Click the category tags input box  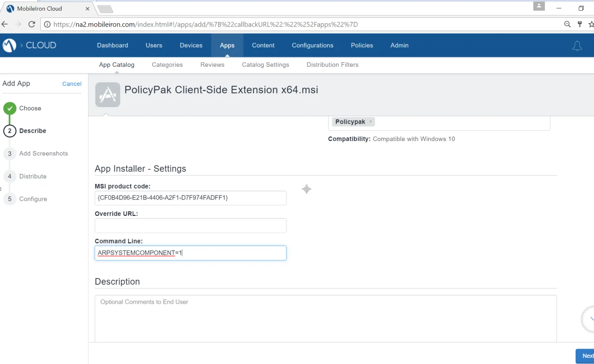[x=439, y=123]
